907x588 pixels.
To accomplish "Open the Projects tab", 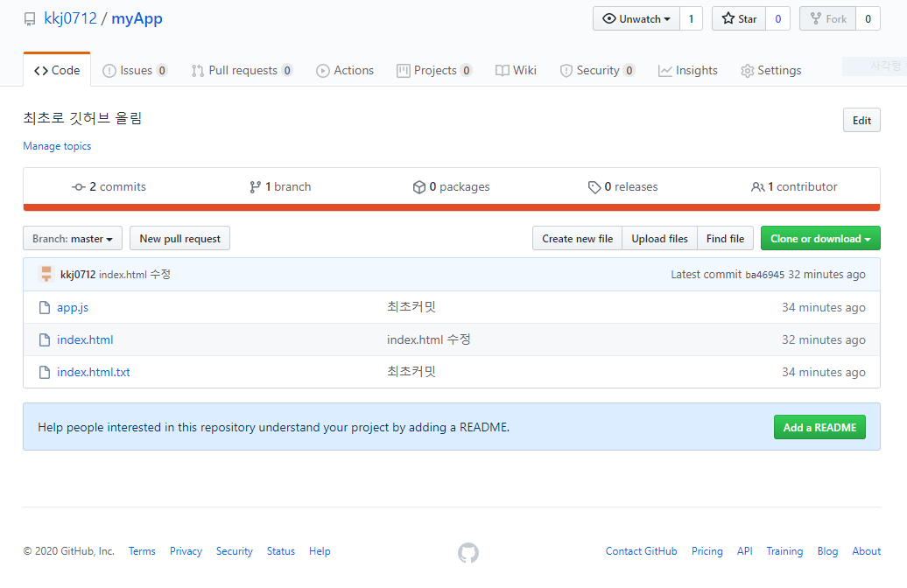I will [x=434, y=70].
